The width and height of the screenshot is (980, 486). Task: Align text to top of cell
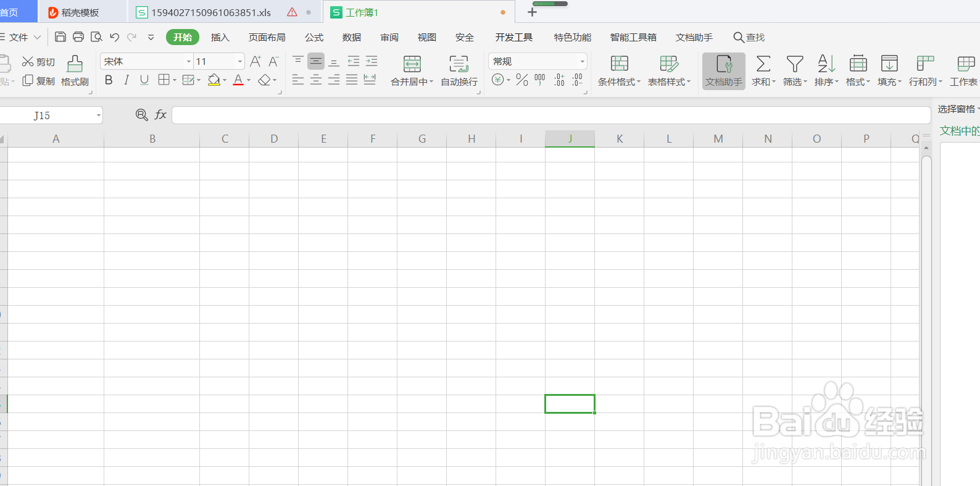[297, 61]
